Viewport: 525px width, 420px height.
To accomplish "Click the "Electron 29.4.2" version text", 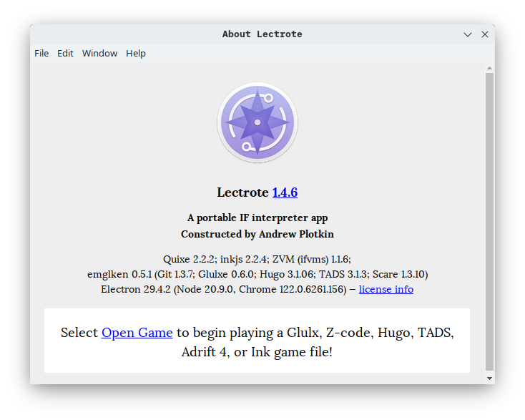I will click(x=136, y=289).
